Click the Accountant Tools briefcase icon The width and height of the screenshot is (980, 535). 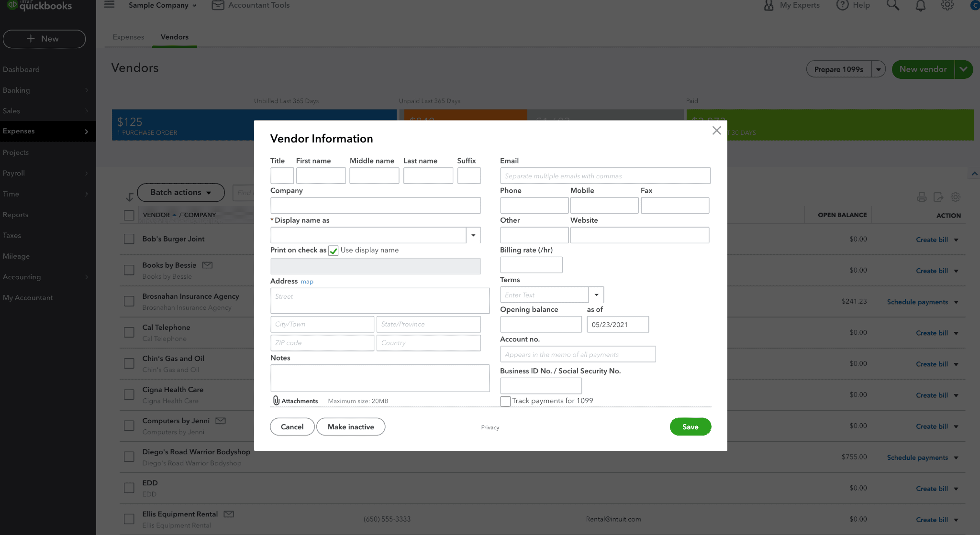(x=218, y=5)
